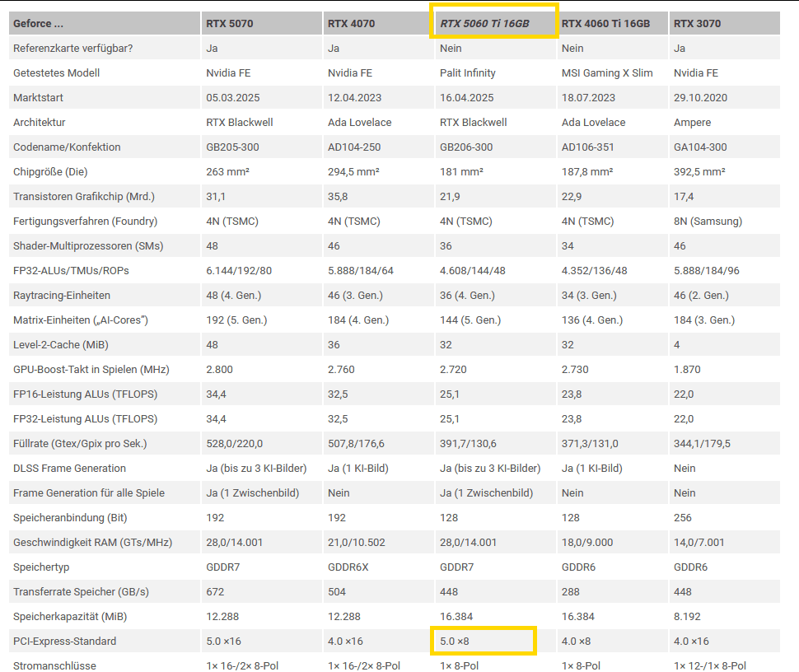Click codename GB205-300

[x=232, y=147]
